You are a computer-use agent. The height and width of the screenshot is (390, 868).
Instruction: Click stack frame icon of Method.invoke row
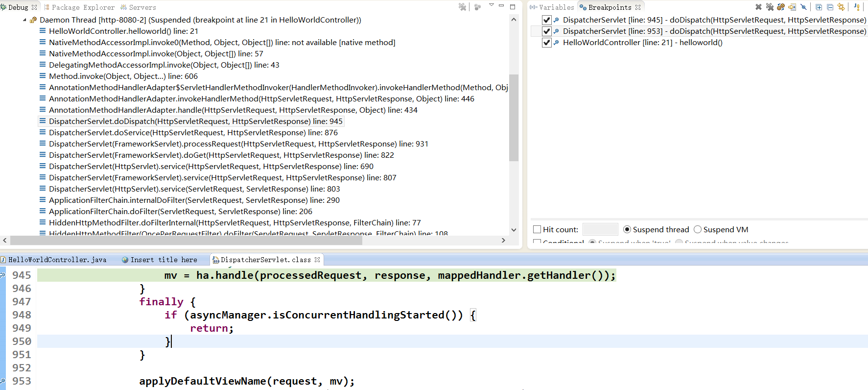tap(43, 76)
